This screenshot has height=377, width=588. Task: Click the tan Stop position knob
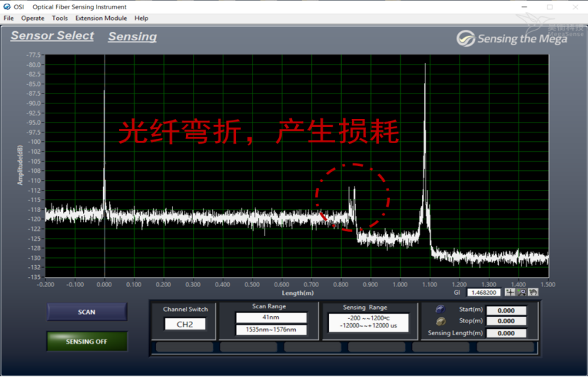(x=440, y=321)
